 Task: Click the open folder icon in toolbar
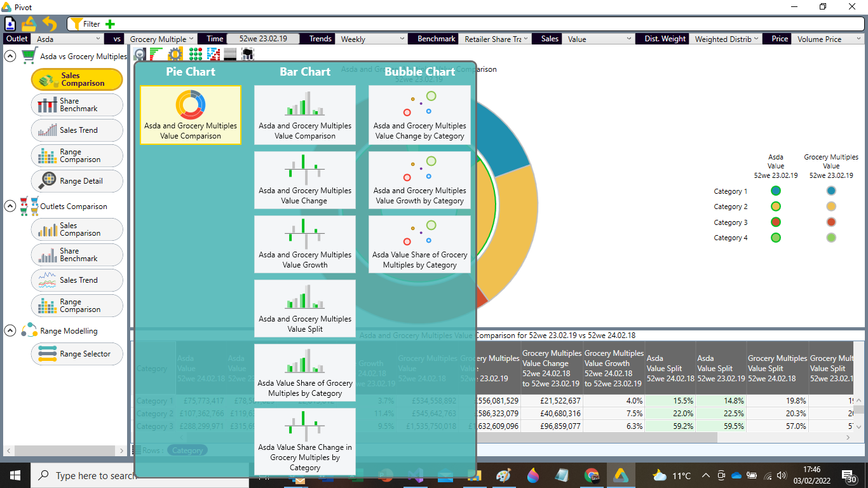[x=29, y=24]
